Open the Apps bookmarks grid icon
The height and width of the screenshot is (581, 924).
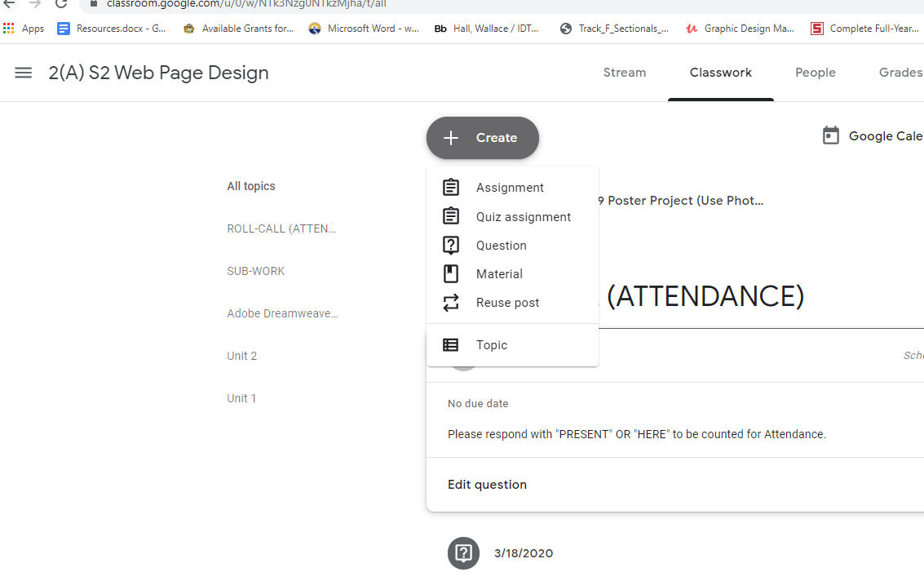(9, 29)
